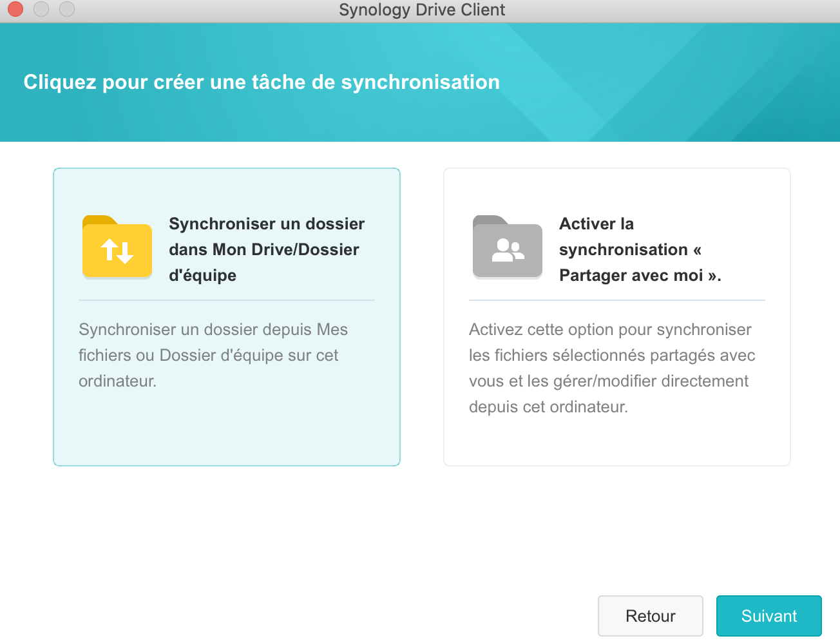This screenshot has width=840, height=643.
Task: Click the Retour button
Action: coord(651,616)
